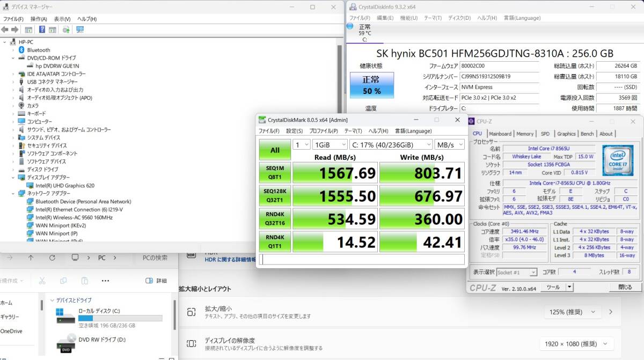644x360 pixels.
Task: Click the back arrow in Device Manager toolbar
Action: (x=5, y=30)
